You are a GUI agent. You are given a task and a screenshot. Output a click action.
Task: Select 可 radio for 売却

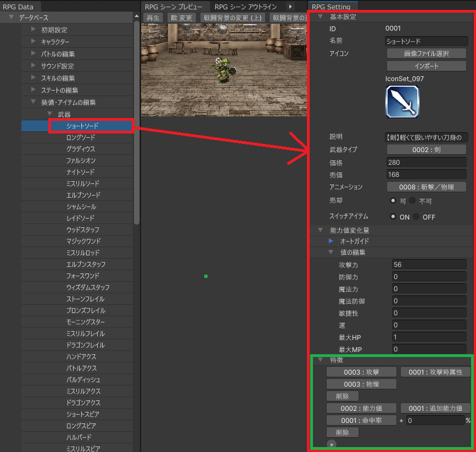coord(393,200)
